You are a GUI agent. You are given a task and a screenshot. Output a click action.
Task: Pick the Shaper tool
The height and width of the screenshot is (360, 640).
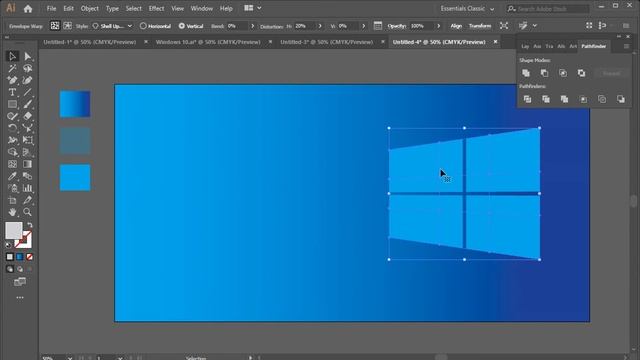(x=12, y=116)
